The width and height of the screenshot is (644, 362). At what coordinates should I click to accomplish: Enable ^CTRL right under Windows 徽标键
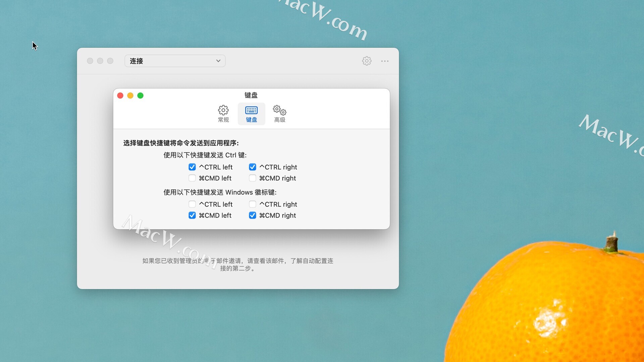point(252,204)
